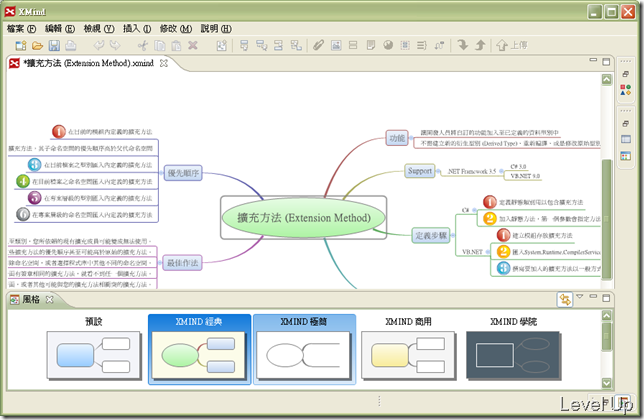This screenshot has width=644, height=420.
Task: Redo the last action
Action: [x=115, y=45]
